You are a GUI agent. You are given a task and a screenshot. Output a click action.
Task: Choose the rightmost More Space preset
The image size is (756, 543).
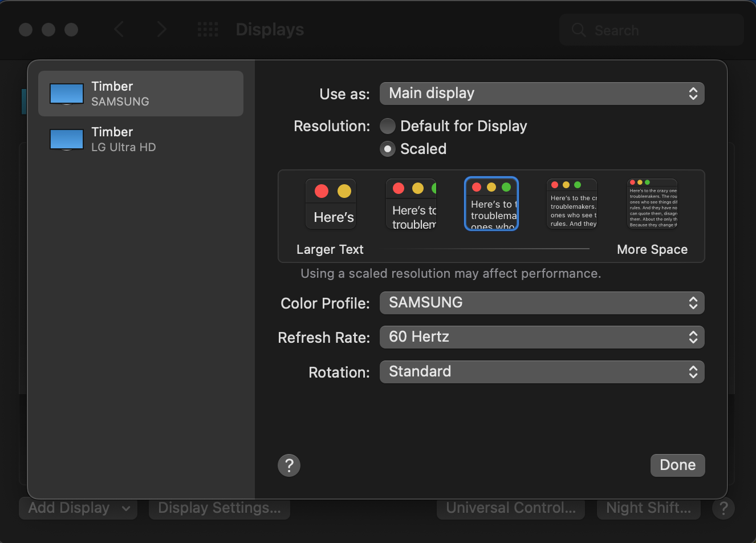(652, 203)
